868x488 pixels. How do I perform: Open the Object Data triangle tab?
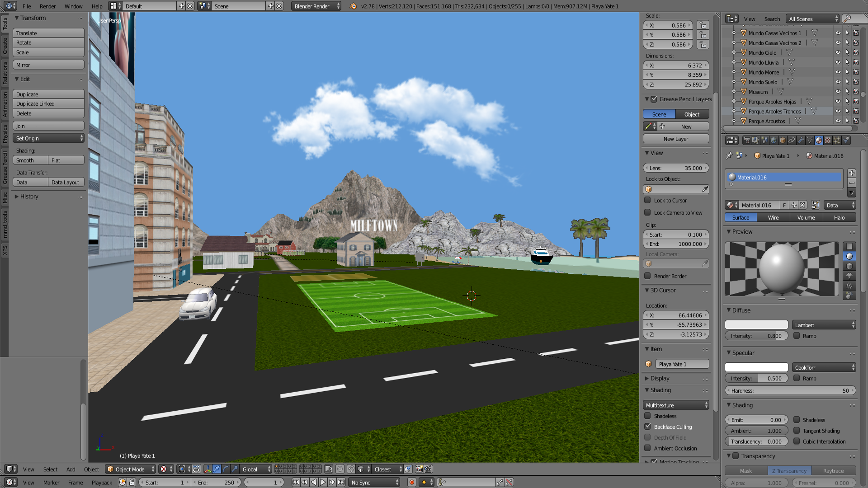point(810,141)
